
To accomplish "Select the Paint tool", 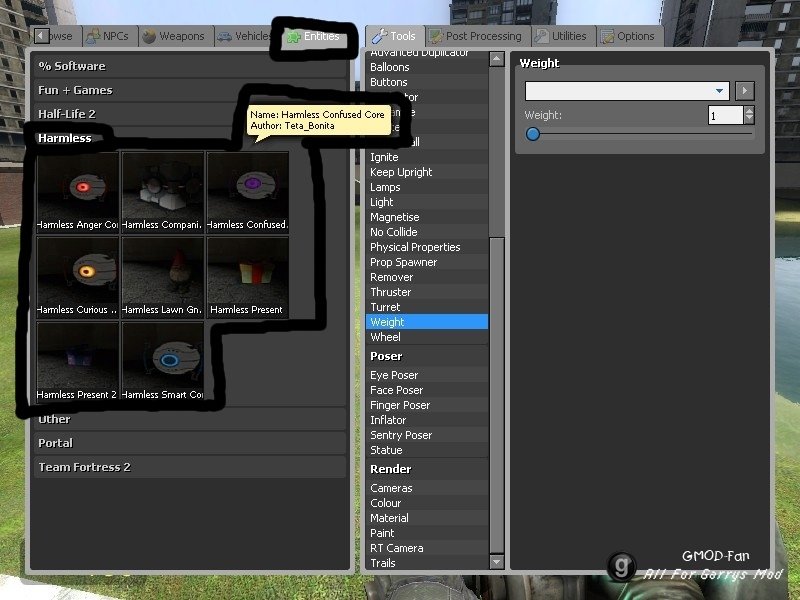I will pos(427,533).
